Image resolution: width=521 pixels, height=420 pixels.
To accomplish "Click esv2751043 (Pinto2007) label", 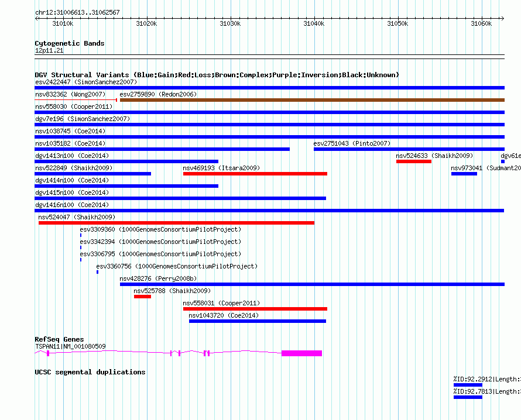I will pyautogui.click(x=352, y=143).
